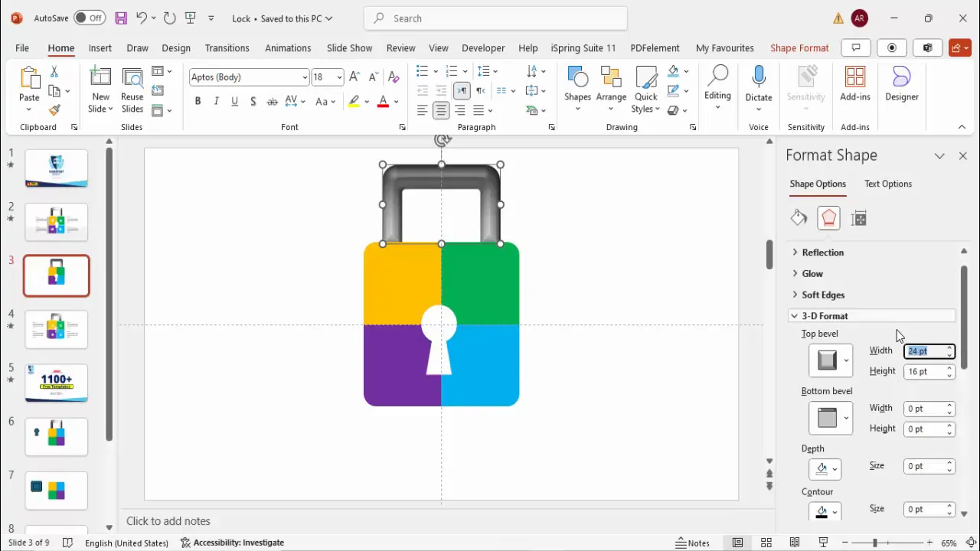Screen dimensions: 980x551
Task: Increase font size with larger A icon
Action: pos(354,77)
